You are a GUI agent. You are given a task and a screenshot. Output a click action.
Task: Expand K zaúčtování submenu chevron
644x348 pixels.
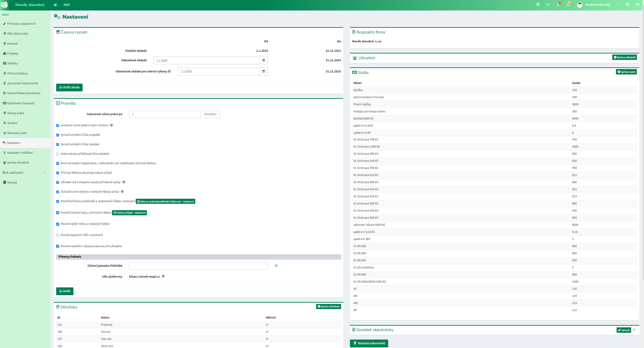[45, 173]
